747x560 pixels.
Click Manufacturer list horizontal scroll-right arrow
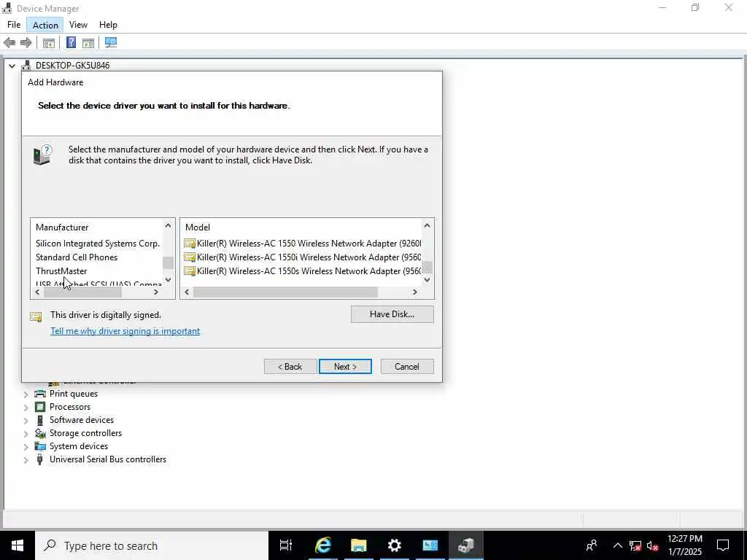coord(156,292)
